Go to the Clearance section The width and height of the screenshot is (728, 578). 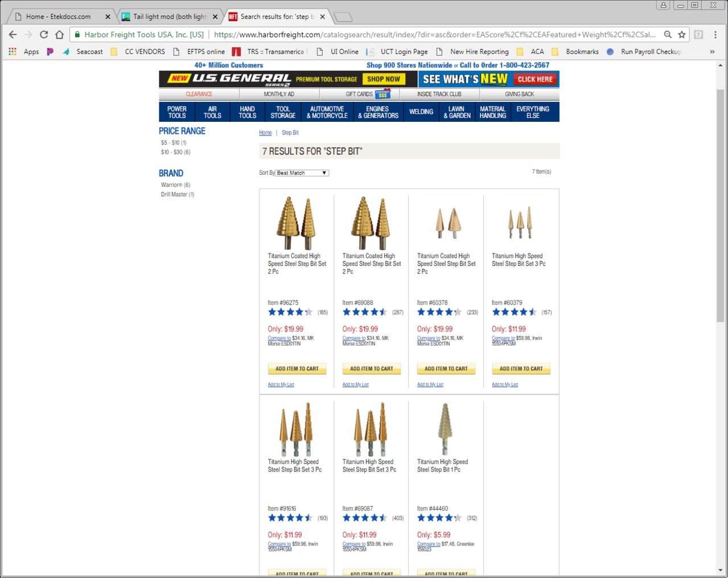coord(199,94)
